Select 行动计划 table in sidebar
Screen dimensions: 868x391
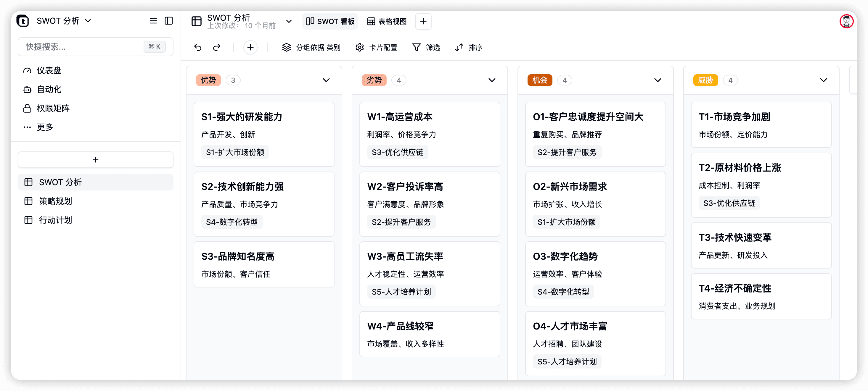pyautogui.click(x=95, y=220)
